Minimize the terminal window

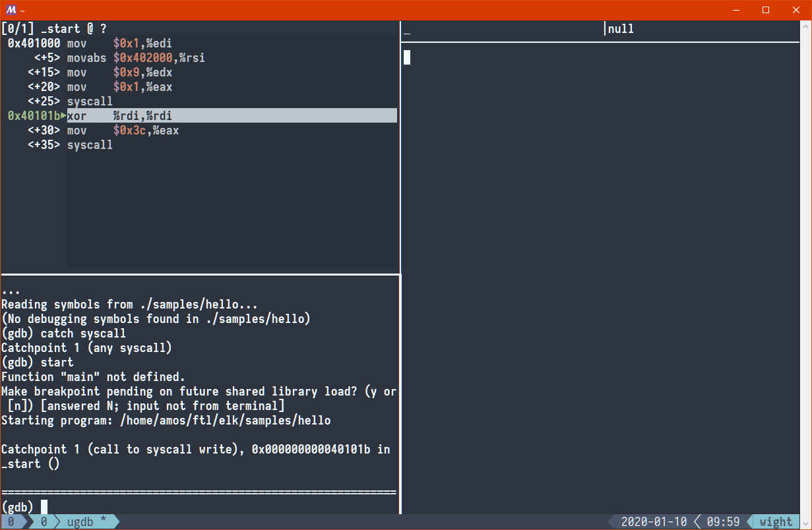click(x=736, y=10)
